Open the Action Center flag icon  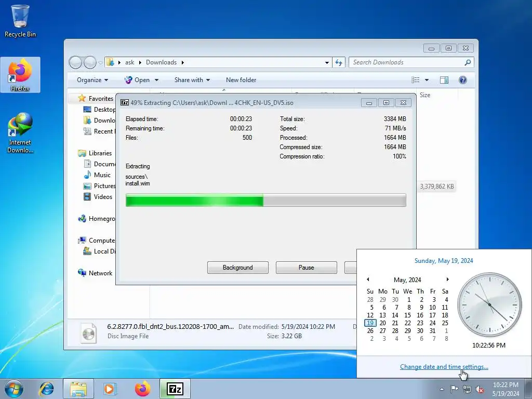454,389
